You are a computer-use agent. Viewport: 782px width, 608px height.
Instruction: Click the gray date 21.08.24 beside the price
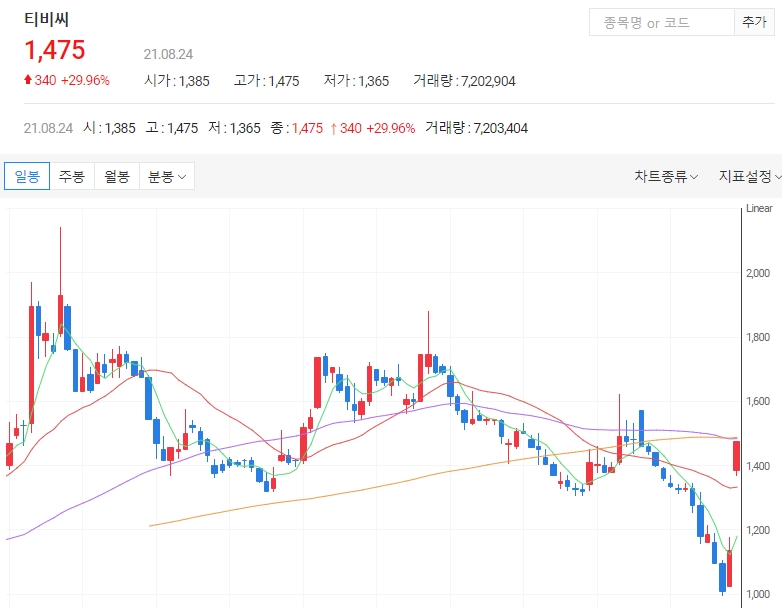point(168,54)
